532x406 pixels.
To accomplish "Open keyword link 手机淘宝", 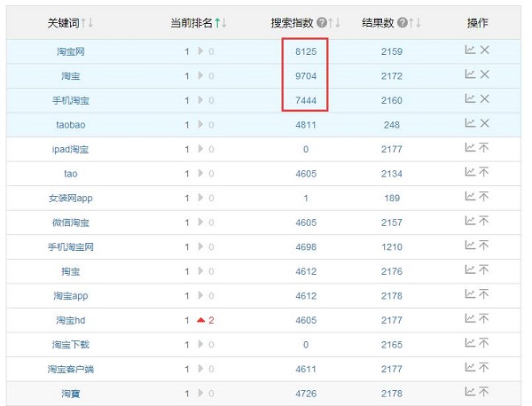I will click(x=71, y=100).
